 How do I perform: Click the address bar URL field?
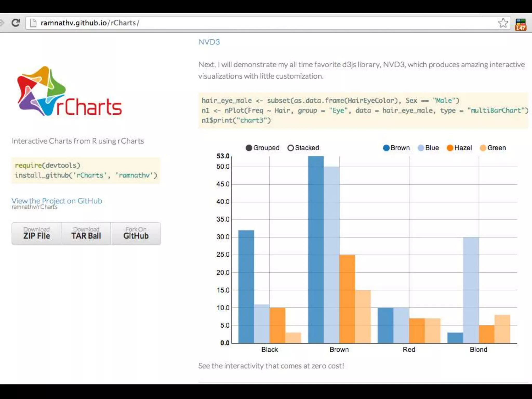260,23
